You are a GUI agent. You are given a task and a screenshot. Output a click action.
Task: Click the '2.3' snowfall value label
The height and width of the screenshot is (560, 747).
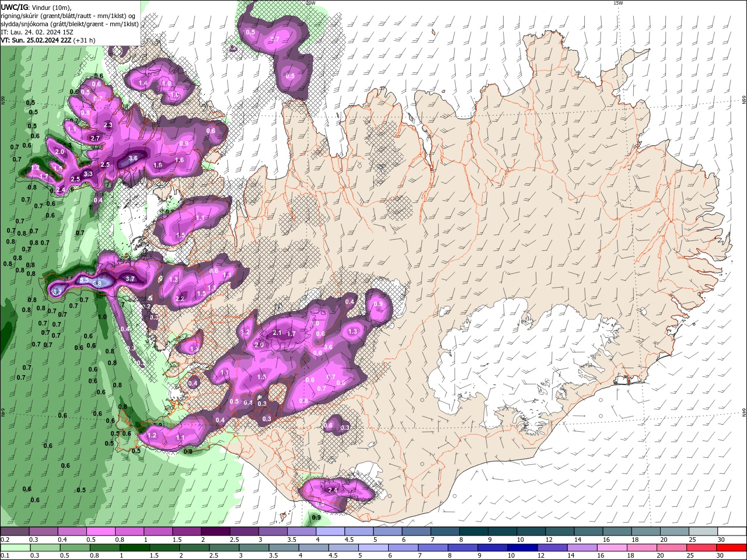[108, 125]
